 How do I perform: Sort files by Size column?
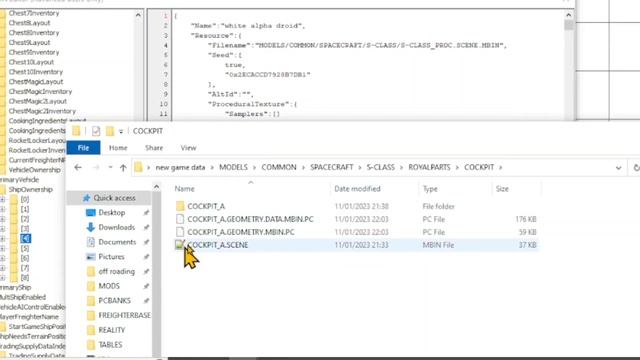coord(502,189)
